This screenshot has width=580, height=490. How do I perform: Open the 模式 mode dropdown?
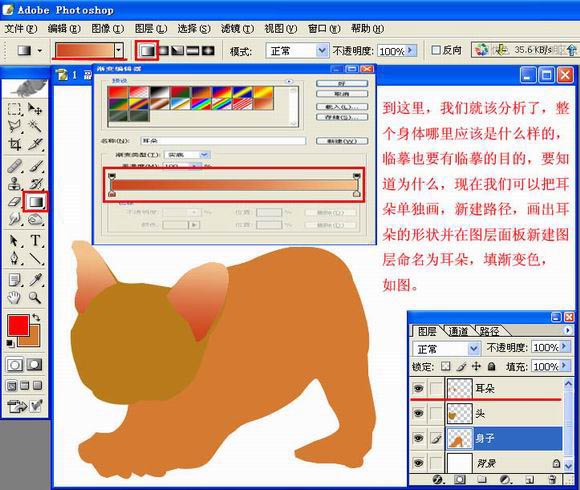point(297,51)
